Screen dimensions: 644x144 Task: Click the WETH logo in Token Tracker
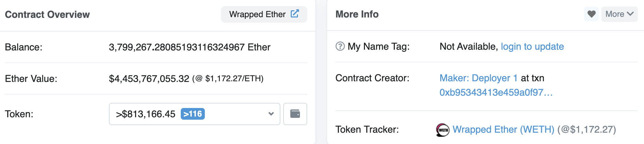pyautogui.click(x=443, y=130)
